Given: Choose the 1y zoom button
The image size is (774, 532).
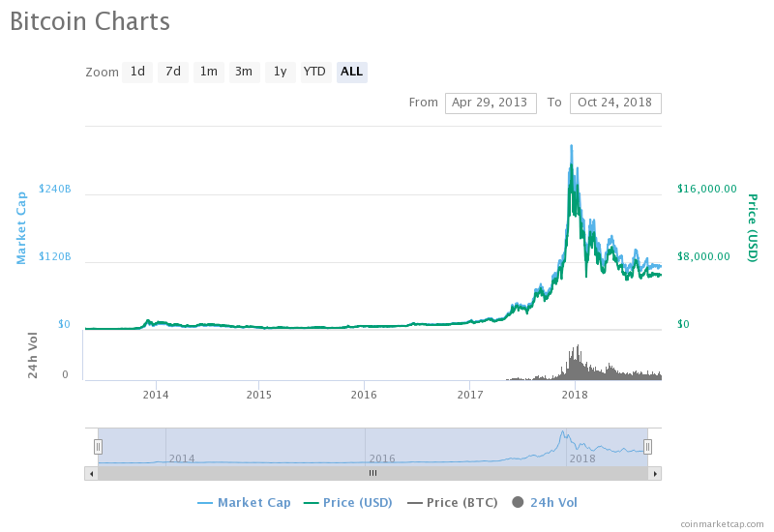Looking at the screenshot, I should [x=281, y=72].
